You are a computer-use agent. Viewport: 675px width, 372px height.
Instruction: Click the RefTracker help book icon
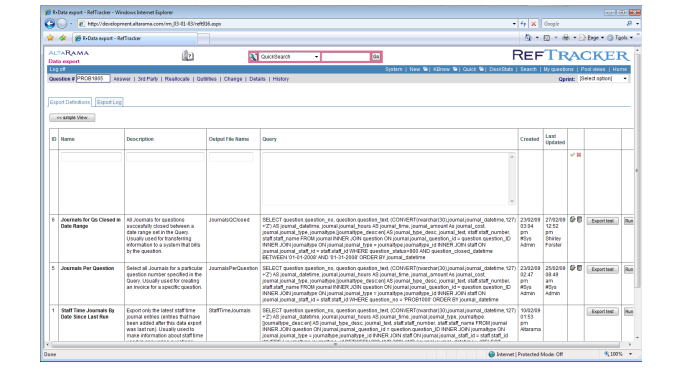188,56
